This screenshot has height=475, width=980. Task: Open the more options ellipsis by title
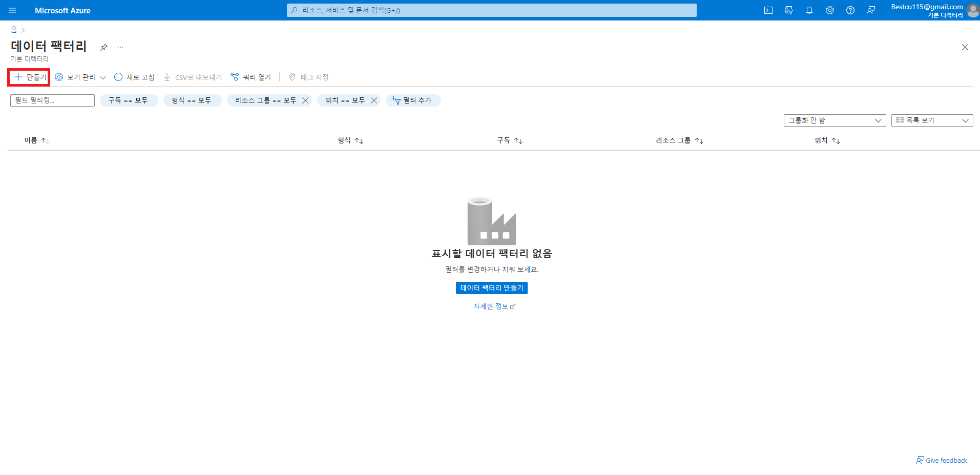coord(120,47)
